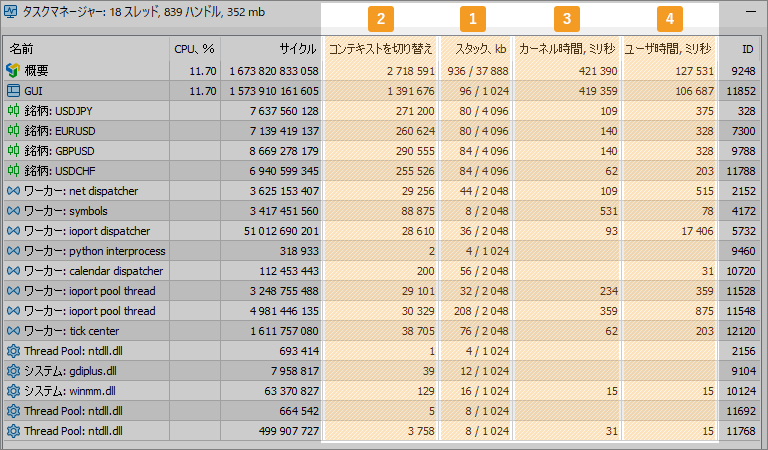Click the stack value 208 / 2 048
Viewport: 768px width, 450px height.
(481, 311)
